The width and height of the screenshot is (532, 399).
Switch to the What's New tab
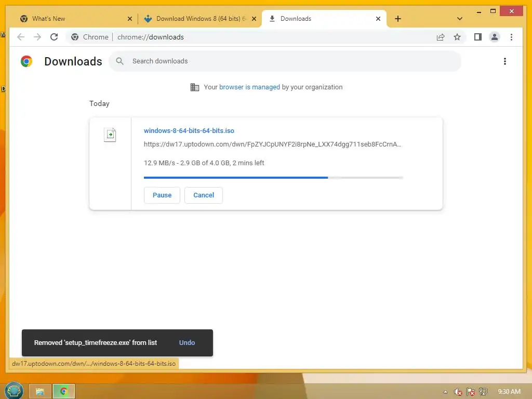click(76, 19)
